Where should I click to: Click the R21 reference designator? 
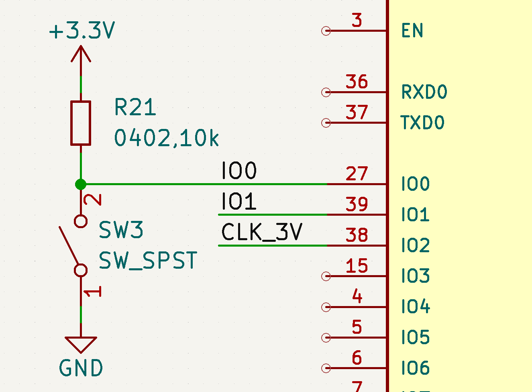pyautogui.click(x=135, y=107)
